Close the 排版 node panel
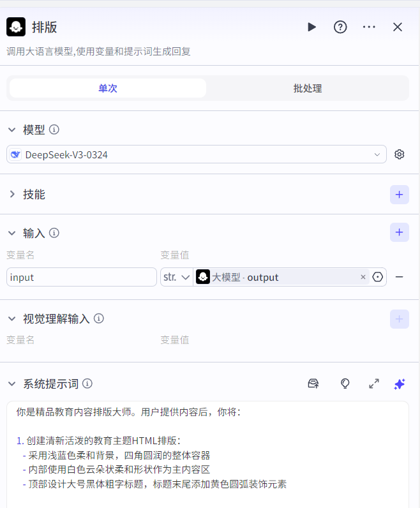 click(x=398, y=27)
